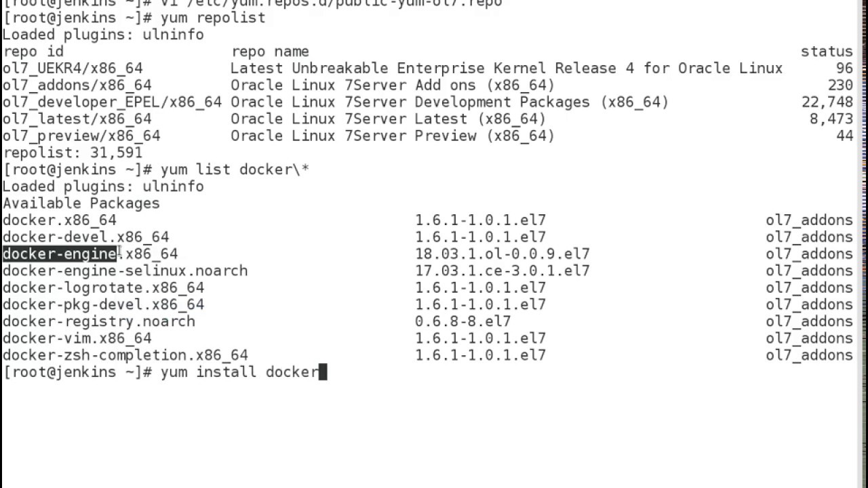868x488 pixels.
Task: Click the docker-vim.x86_64 package name
Action: [x=77, y=339]
